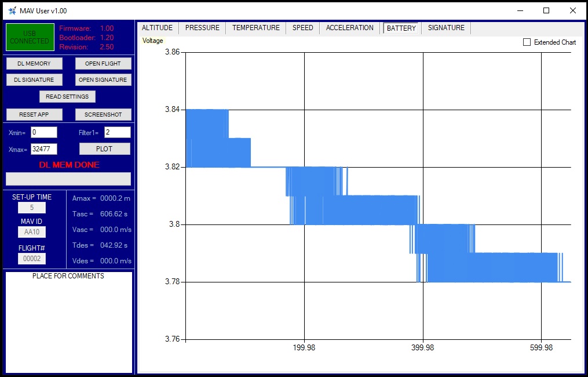Viewport: 588px width, 377px height.
Task: Click READ SETTINGS button
Action: [x=68, y=96]
